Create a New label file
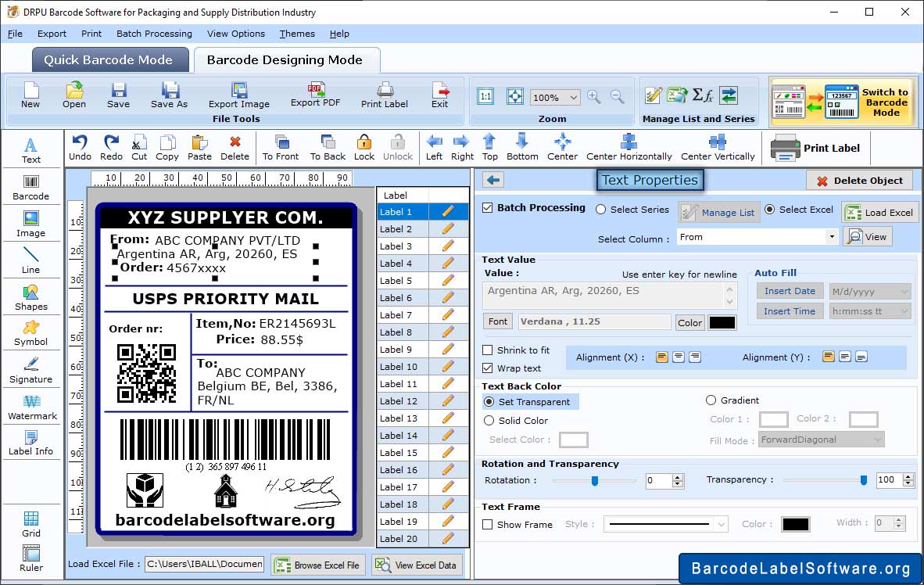924x585 pixels. (30, 95)
